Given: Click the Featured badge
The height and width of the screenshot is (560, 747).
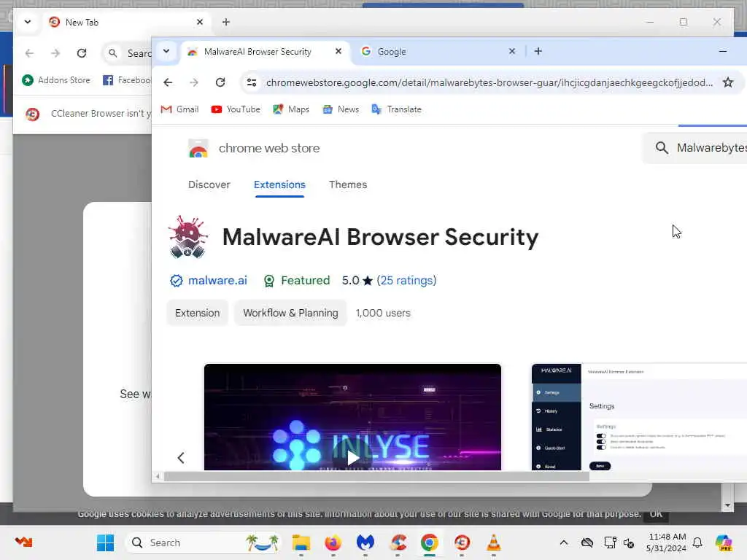Looking at the screenshot, I should (x=296, y=281).
